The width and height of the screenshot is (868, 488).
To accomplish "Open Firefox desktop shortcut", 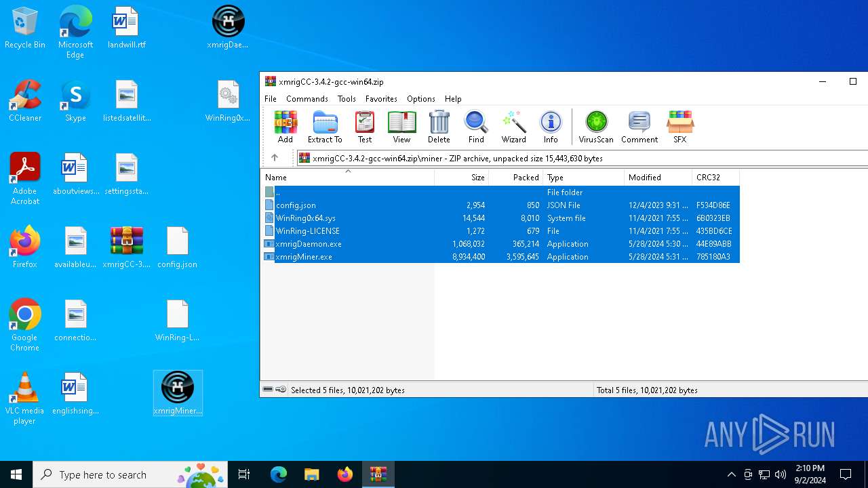I will tap(25, 248).
